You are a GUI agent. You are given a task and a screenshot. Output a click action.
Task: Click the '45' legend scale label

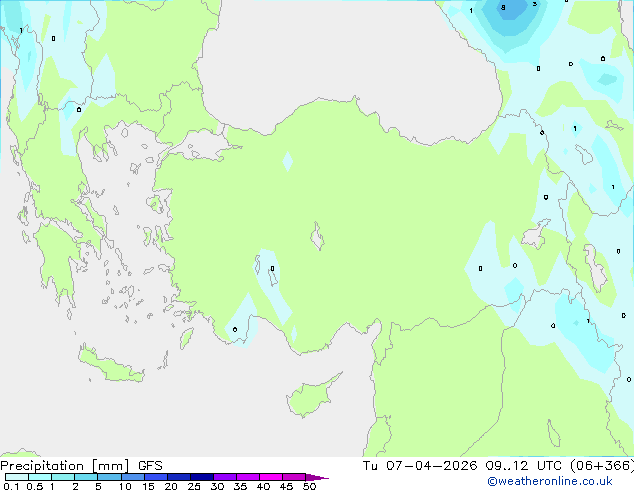click(287, 486)
